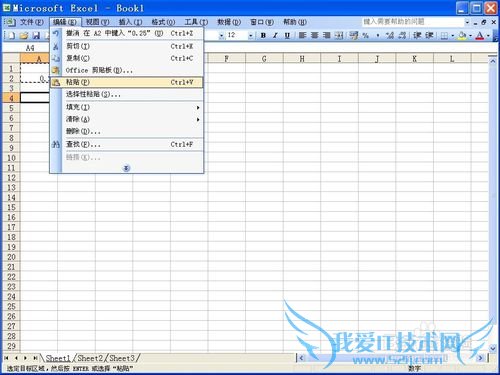Screen dimensions: 500x375
Task: Choose Office 剪贴板(B)... menu entry
Action: tap(127, 70)
